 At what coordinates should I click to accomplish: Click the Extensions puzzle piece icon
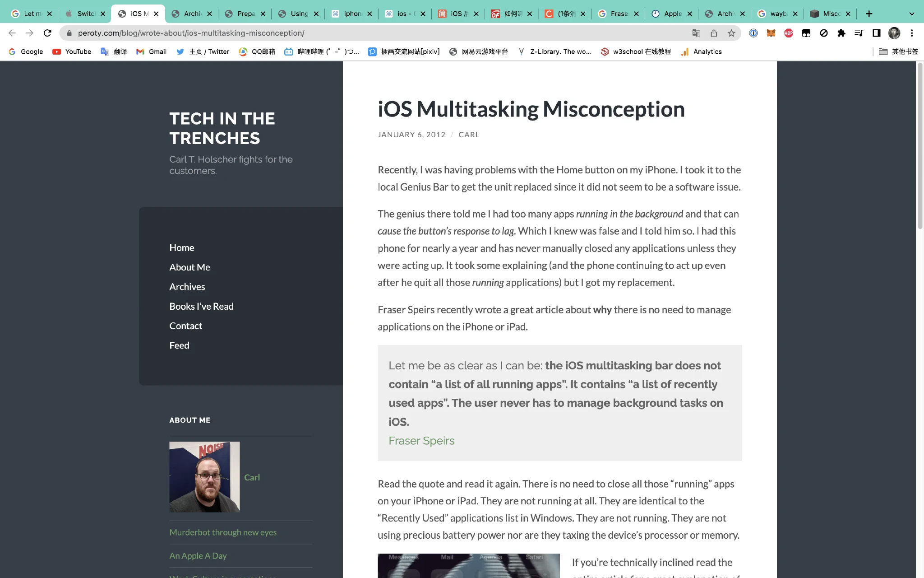pos(841,33)
